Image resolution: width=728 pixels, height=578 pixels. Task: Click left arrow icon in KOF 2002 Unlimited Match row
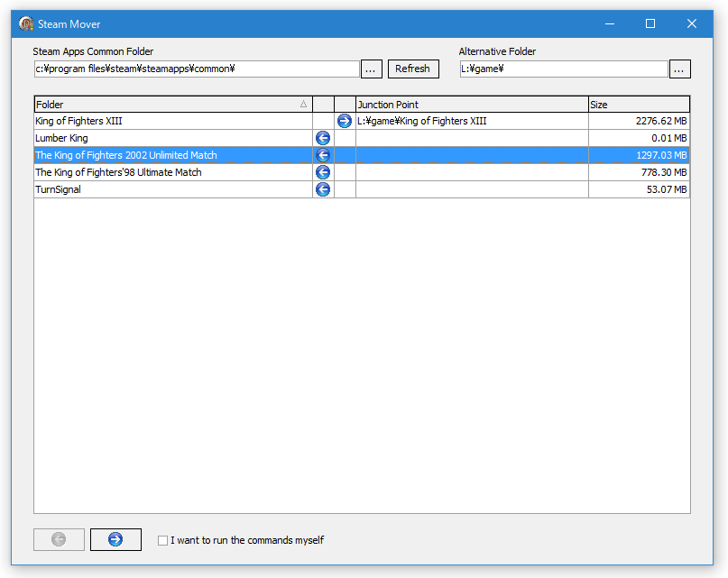tap(323, 155)
